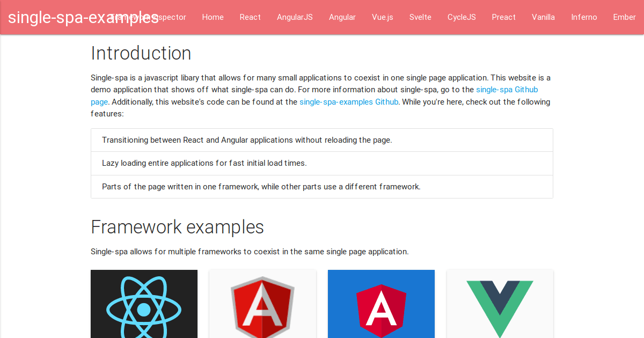This screenshot has width=644, height=338.
Task: Open the Svelte example page
Action: click(420, 17)
